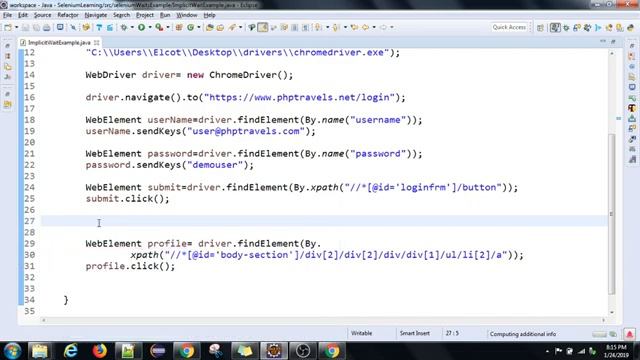Viewport: 640px width, 360px height.
Task: Minimize the editor area button
Action: point(603,41)
